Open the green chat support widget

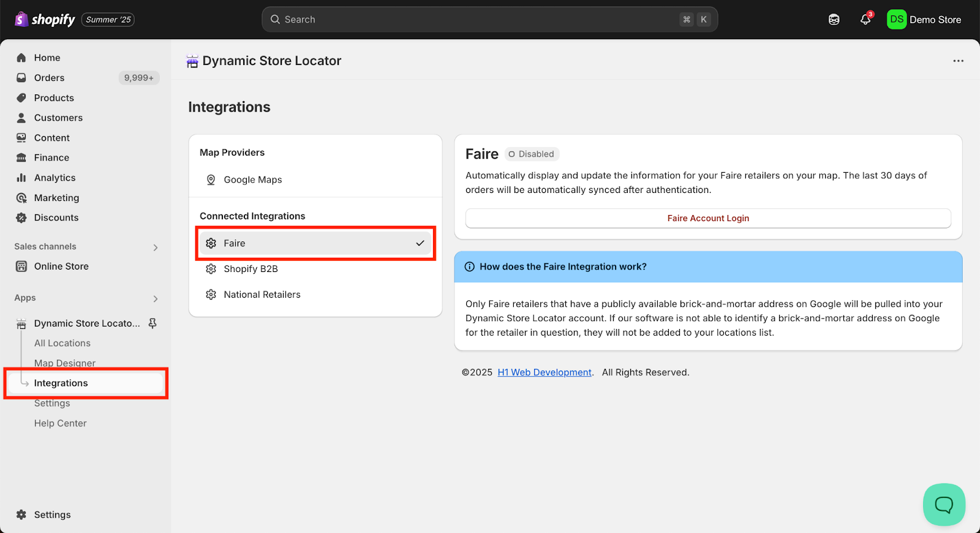click(944, 505)
